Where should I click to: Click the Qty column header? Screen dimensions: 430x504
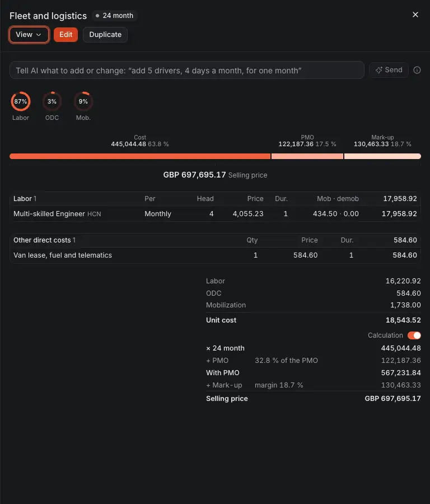tap(252, 240)
